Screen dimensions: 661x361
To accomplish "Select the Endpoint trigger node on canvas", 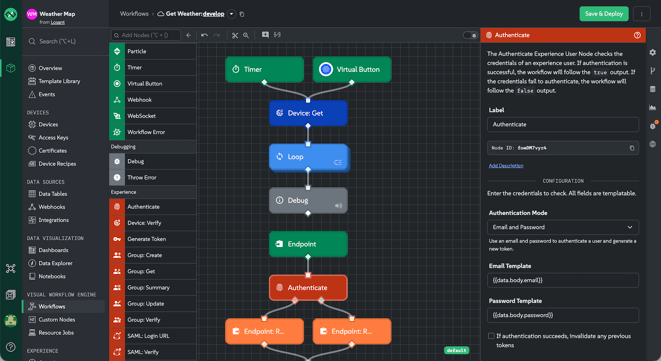I will click(x=308, y=244).
